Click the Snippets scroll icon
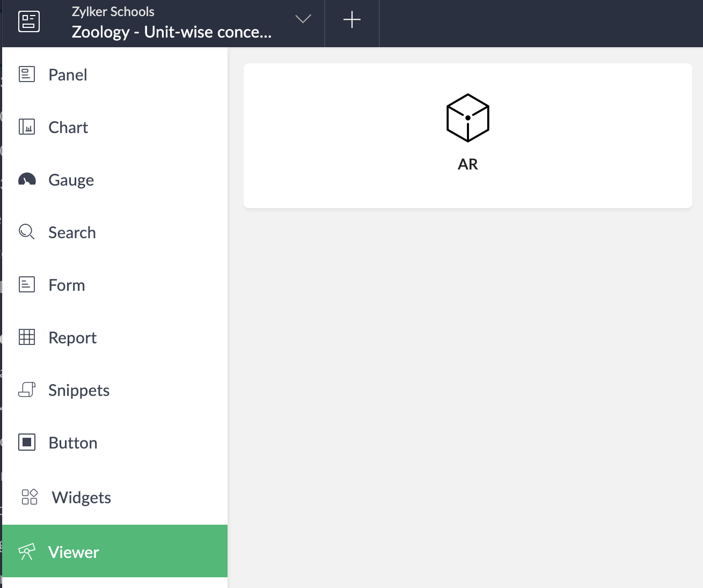 coord(27,389)
